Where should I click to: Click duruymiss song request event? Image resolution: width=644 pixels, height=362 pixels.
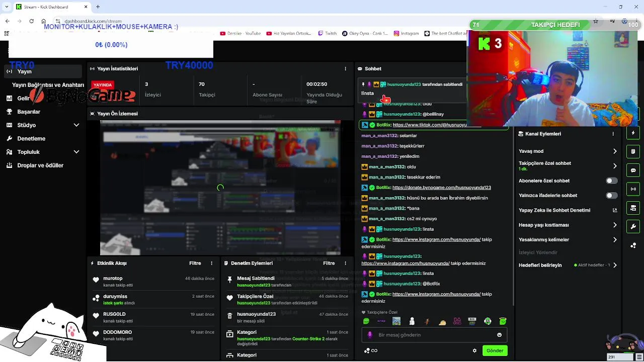click(x=153, y=300)
